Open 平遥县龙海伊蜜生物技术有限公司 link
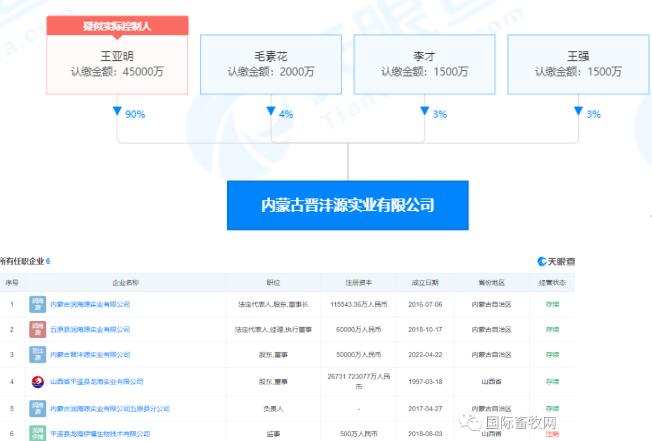The height and width of the screenshot is (441, 652). click(100, 434)
